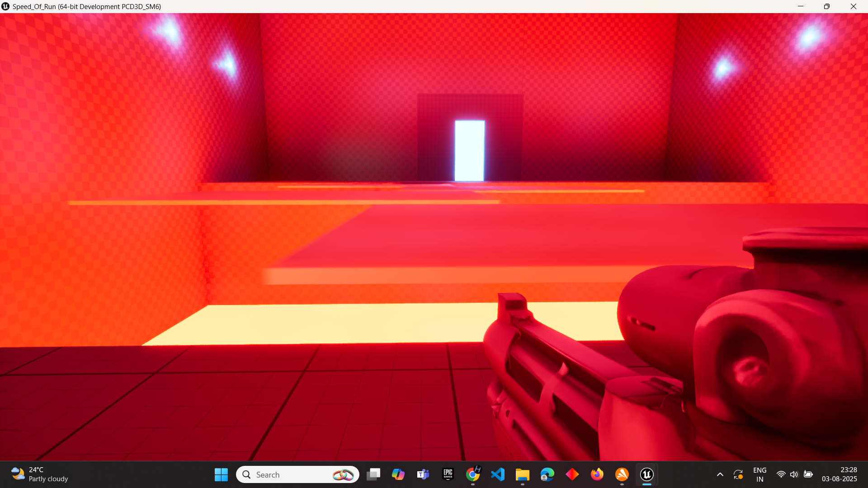Expand hidden system tray icons chevron
Viewport: 868px width, 488px height.
click(x=720, y=474)
